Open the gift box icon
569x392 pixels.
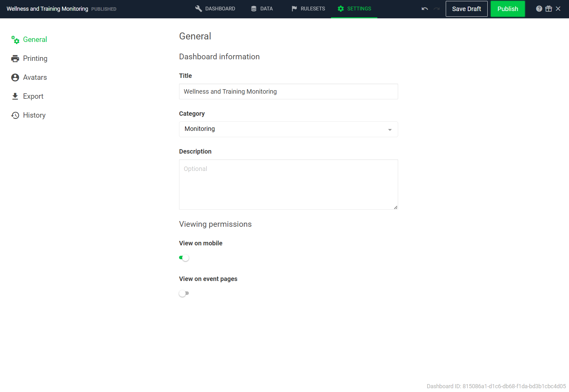click(549, 9)
